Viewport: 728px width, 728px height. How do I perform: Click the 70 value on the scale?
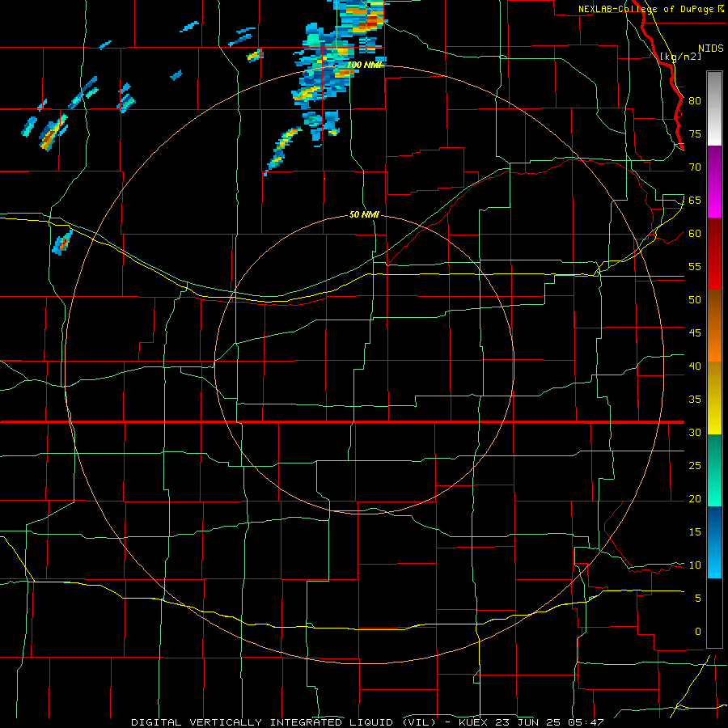click(x=695, y=167)
